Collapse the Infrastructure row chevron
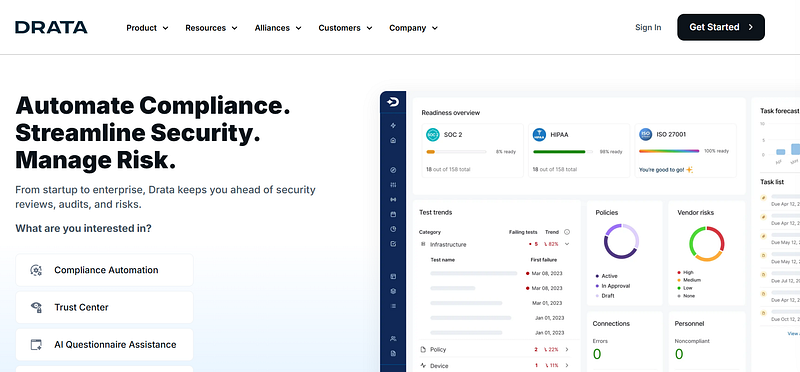The image size is (800, 372). [567, 244]
